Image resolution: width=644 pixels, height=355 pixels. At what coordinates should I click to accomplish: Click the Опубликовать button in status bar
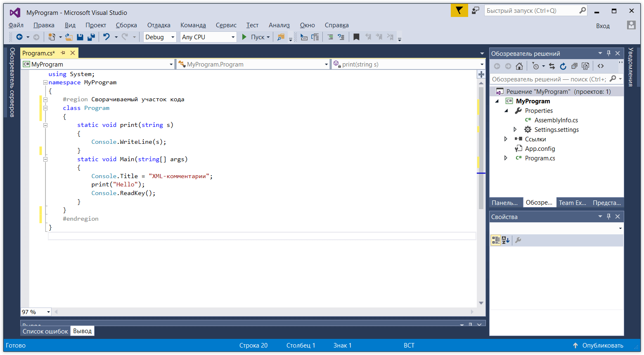coord(598,345)
